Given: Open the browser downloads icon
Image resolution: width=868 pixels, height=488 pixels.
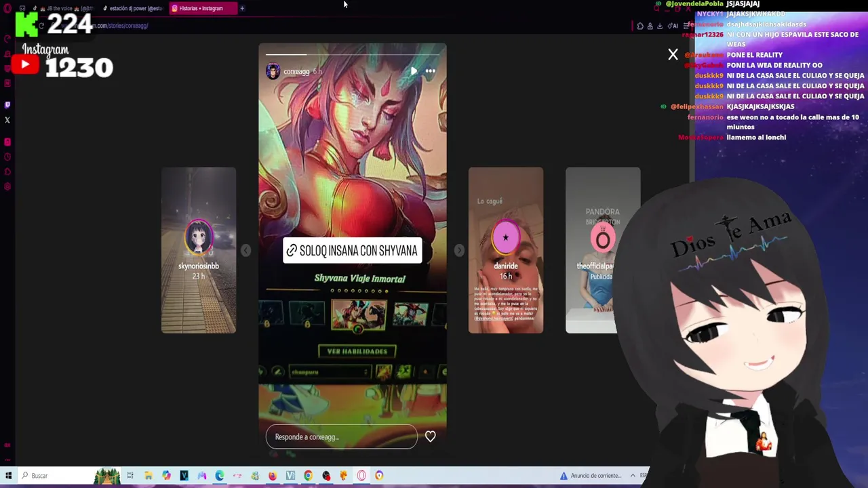Looking at the screenshot, I should 660,26.
